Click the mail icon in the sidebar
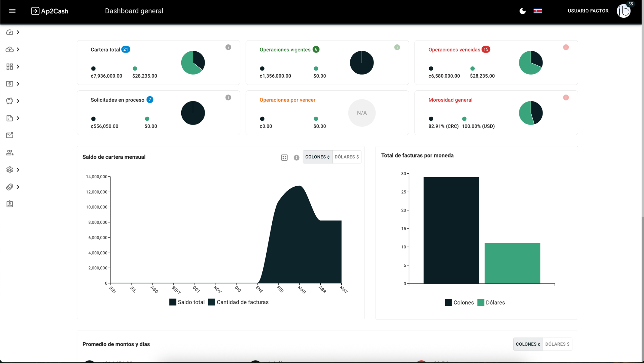The image size is (644, 363). (x=10, y=135)
